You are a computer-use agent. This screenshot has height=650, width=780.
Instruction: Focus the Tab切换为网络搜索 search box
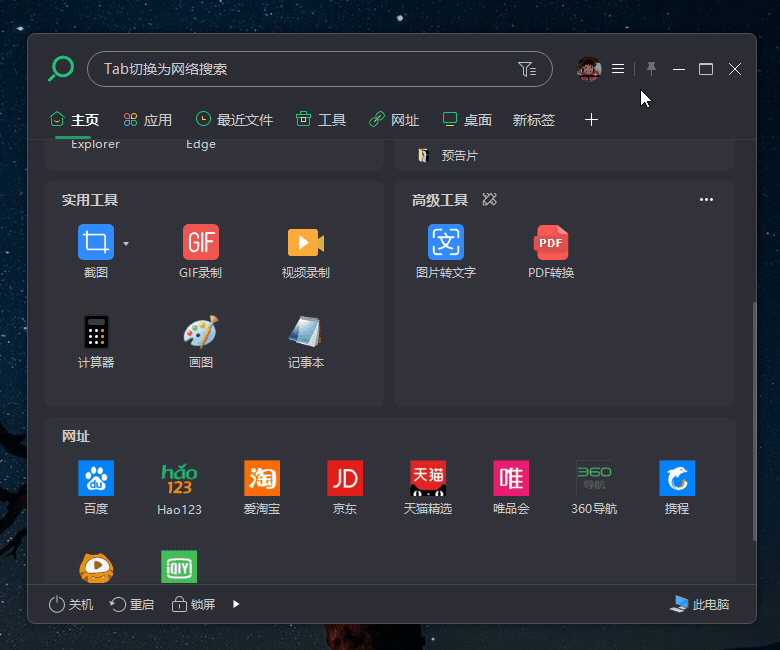coord(320,69)
